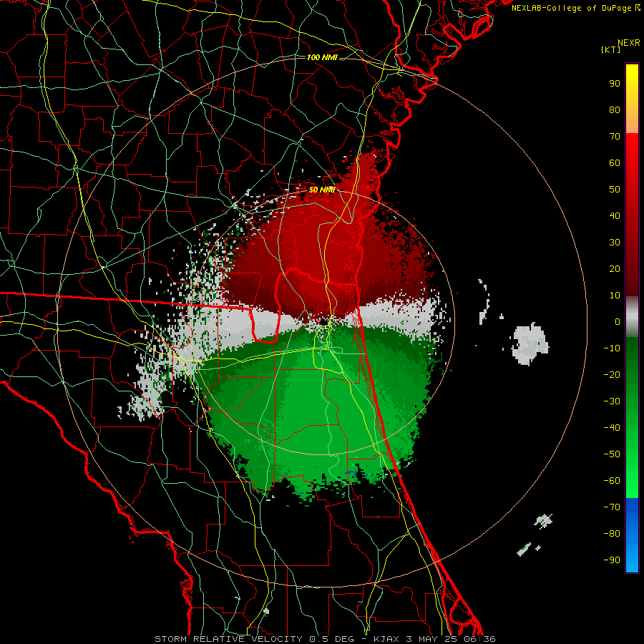Click the NEXR label above the color scale

(x=629, y=43)
